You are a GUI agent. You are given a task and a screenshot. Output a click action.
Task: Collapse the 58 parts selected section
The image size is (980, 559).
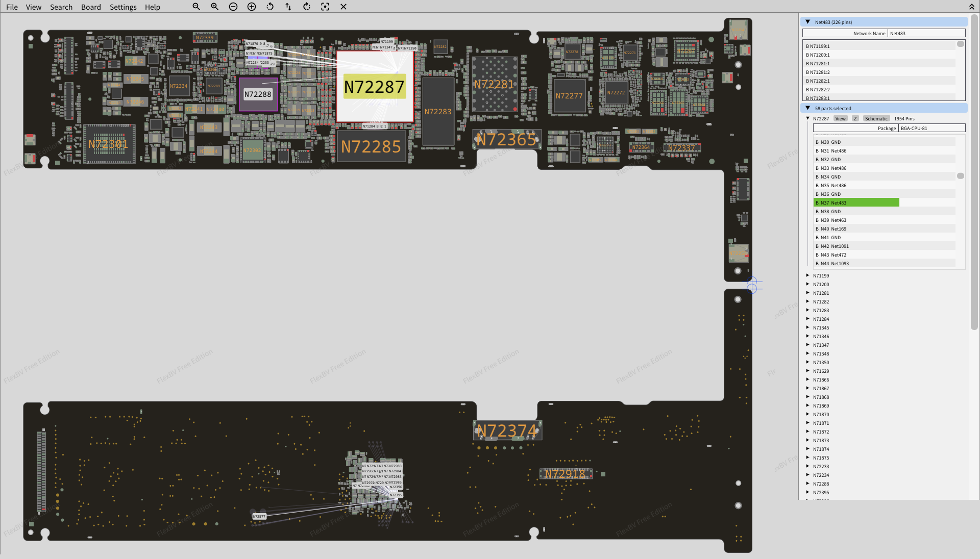click(x=808, y=108)
